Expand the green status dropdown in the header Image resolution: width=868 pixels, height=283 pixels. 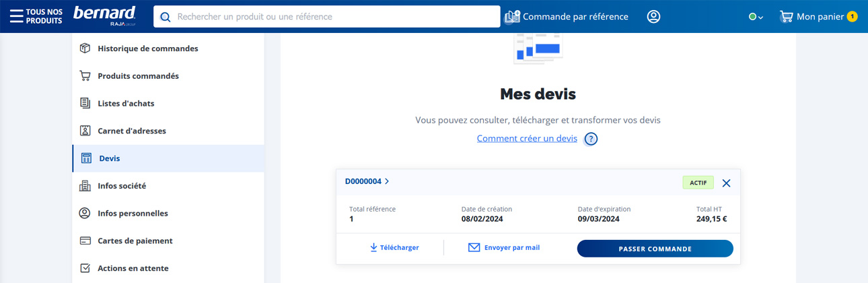[x=756, y=17]
